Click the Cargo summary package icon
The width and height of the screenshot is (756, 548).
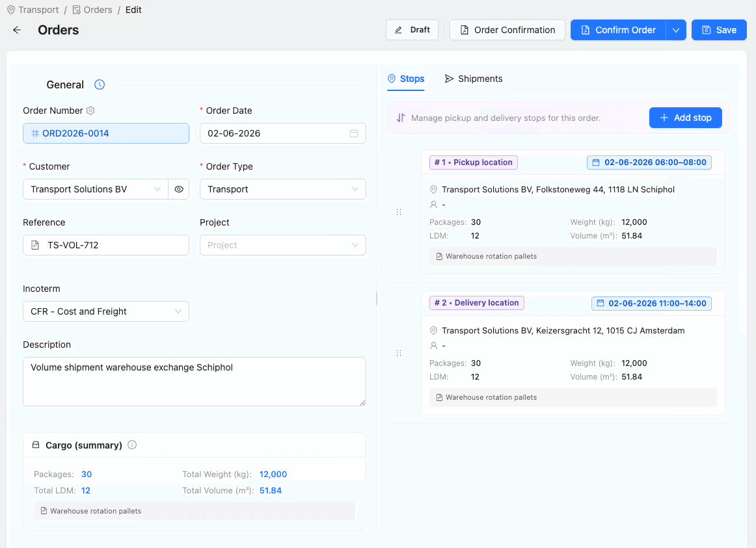pyautogui.click(x=36, y=445)
